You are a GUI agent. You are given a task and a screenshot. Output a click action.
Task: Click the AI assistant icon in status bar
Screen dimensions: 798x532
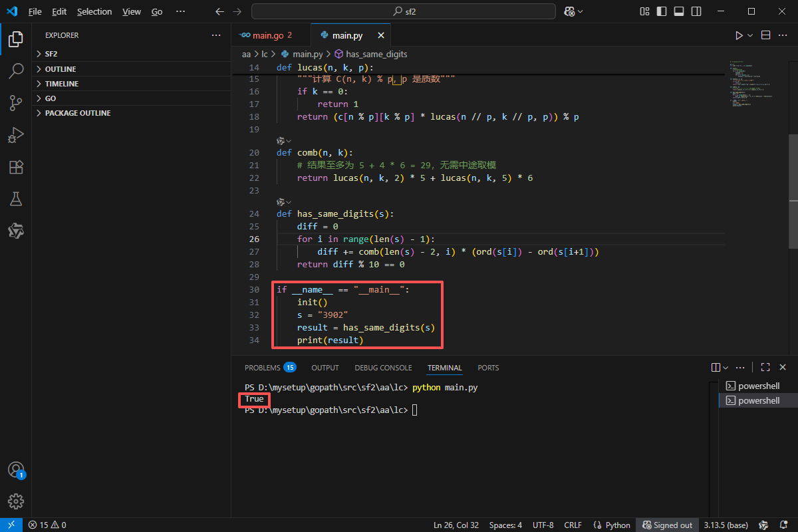(x=763, y=525)
